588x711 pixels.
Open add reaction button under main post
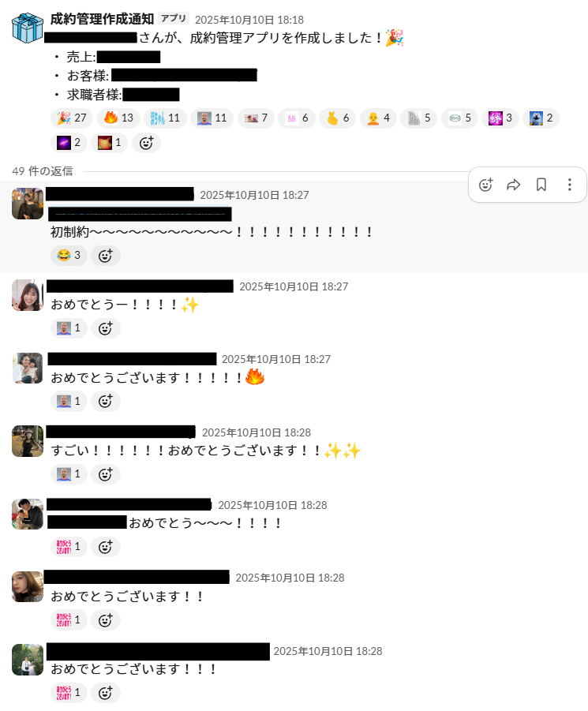tap(146, 143)
